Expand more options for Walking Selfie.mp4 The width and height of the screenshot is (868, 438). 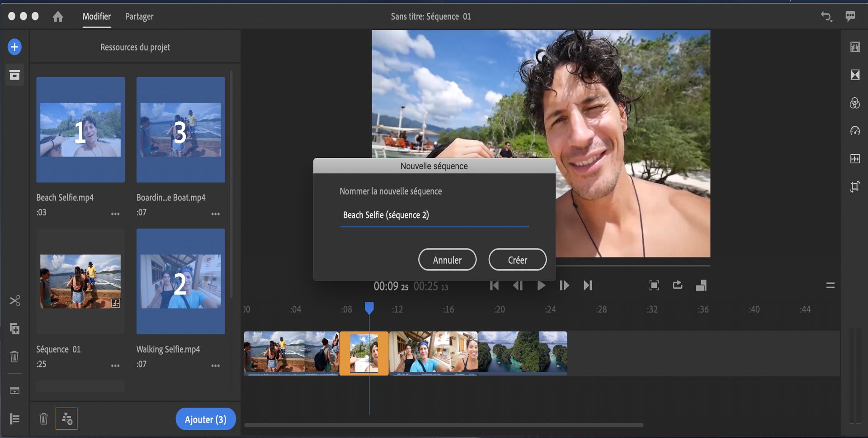pos(215,365)
